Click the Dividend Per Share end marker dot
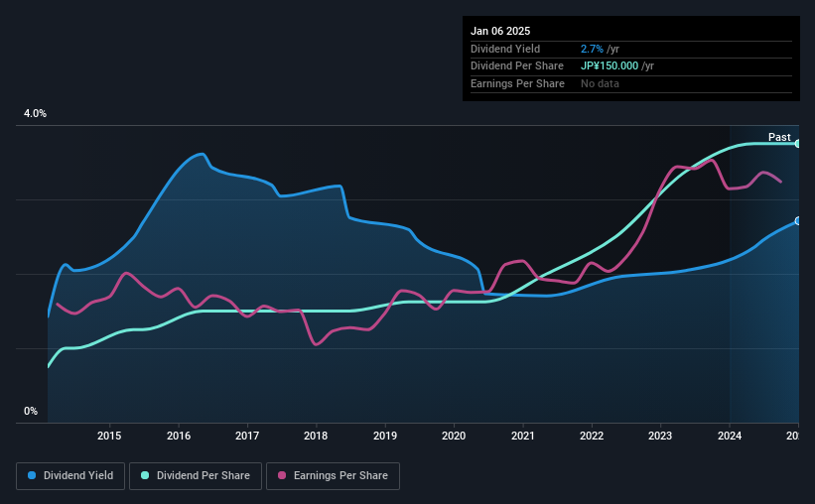The height and width of the screenshot is (504, 815). tap(798, 144)
